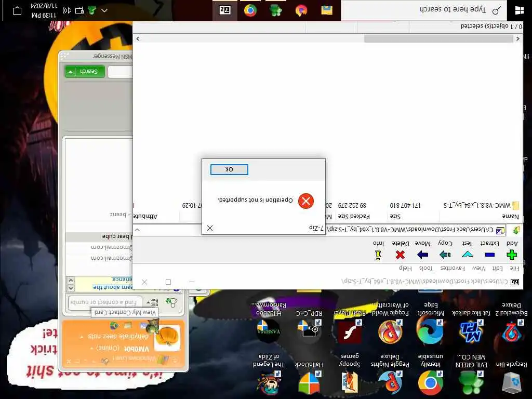Click the MSN butterfly globe icon in Messenger
Screen dimensions: 532x399
(114, 326)
